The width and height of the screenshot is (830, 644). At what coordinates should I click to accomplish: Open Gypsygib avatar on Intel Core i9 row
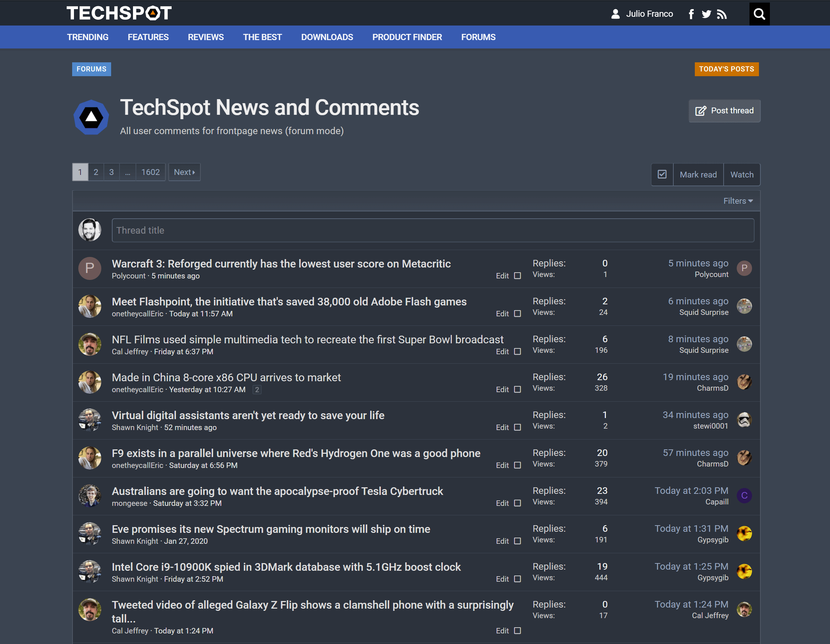[x=744, y=571]
